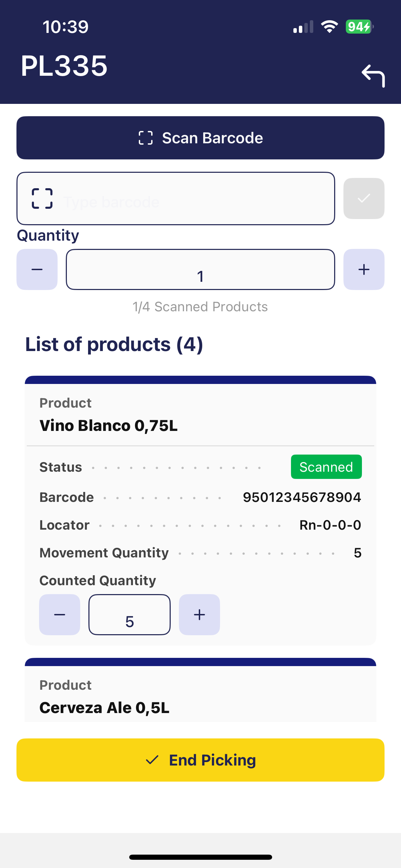Open the Cerveza Ale 0,5L product card
This screenshot has height=868, width=401.
coord(105,708)
